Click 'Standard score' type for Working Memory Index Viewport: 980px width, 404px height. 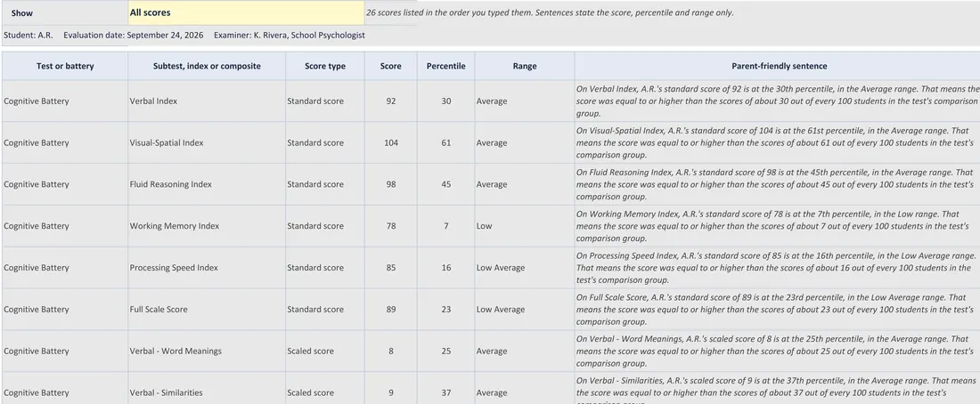pos(325,226)
